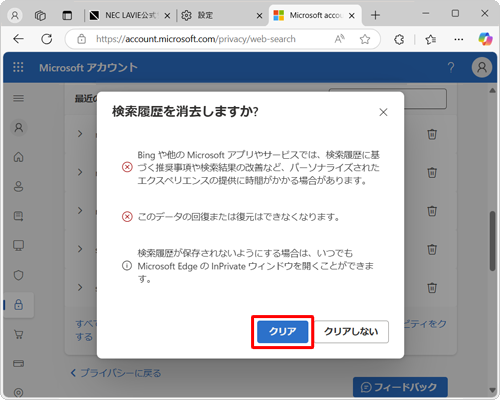The height and width of the screenshot is (400, 500).
Task: Open the Microsoft app launcher grid
Action: click(18, 67)
